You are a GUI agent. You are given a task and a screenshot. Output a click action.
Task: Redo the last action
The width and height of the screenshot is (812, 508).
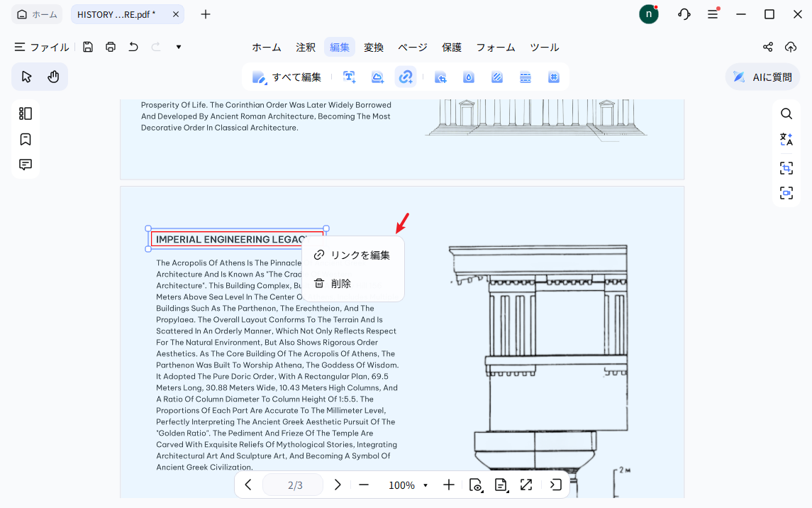coord(156,47)
